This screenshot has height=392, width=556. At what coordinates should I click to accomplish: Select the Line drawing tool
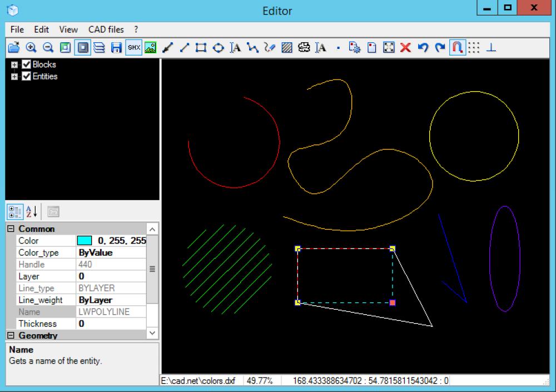pos(185,47)
